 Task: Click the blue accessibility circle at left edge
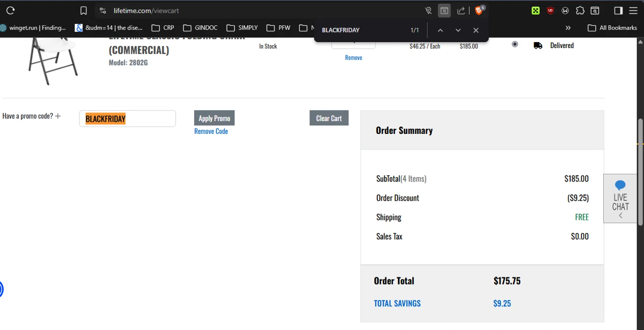click(1, 289)
